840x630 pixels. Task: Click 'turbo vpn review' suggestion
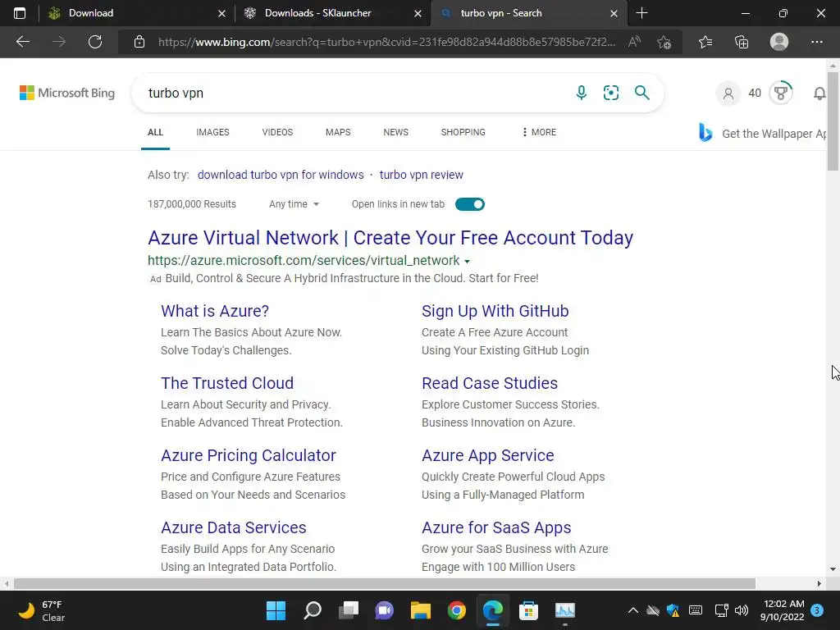pos(422,175)
